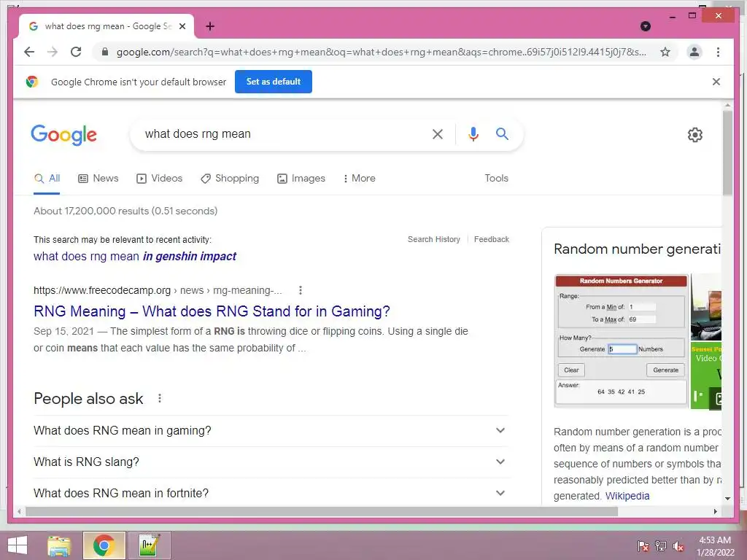Bookmark this page with the star icon
Image resolution: width=747 pixels, height=560 pixels.
(665, 52)
